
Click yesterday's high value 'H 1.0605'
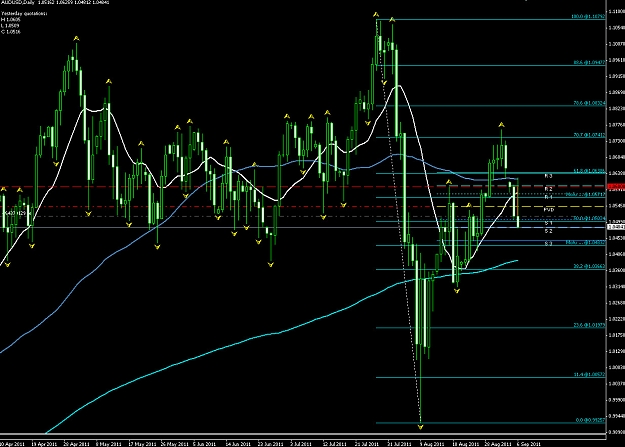[10, 19]
